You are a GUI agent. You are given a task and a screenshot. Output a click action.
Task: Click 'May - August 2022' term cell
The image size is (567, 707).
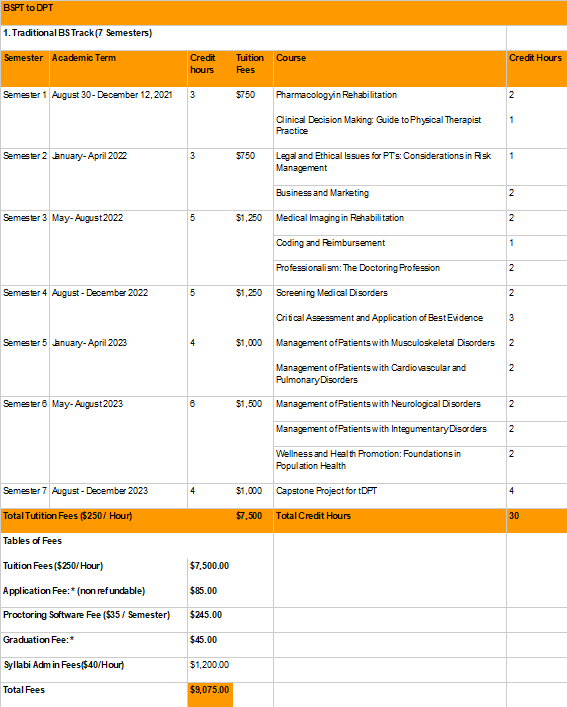pyautogui.click(x=87, y=218)
